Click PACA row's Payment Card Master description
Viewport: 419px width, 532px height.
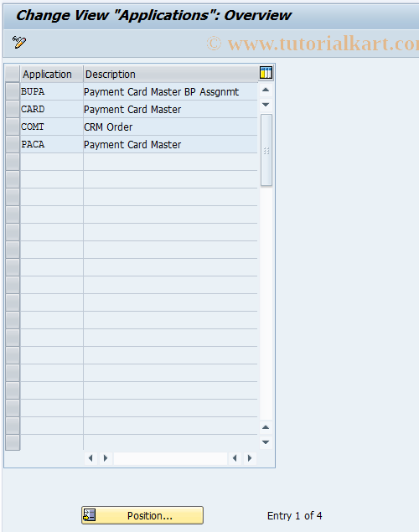click(170, 145)
